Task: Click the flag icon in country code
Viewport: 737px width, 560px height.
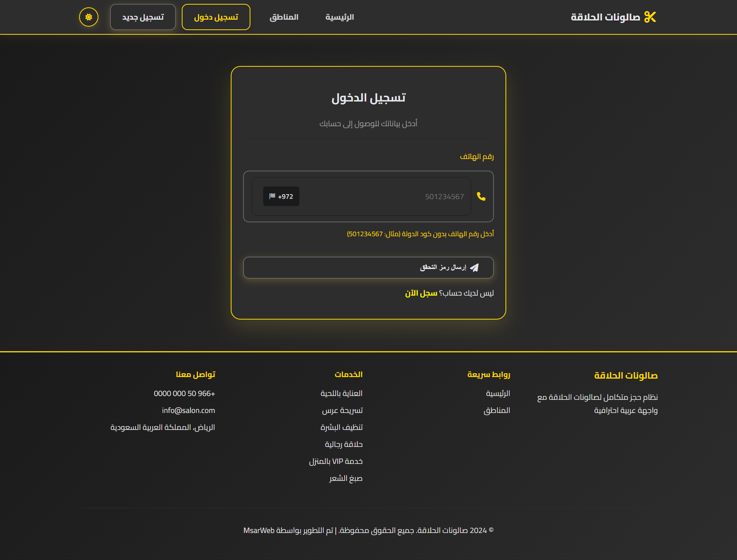Action: [x=272, y=196]
